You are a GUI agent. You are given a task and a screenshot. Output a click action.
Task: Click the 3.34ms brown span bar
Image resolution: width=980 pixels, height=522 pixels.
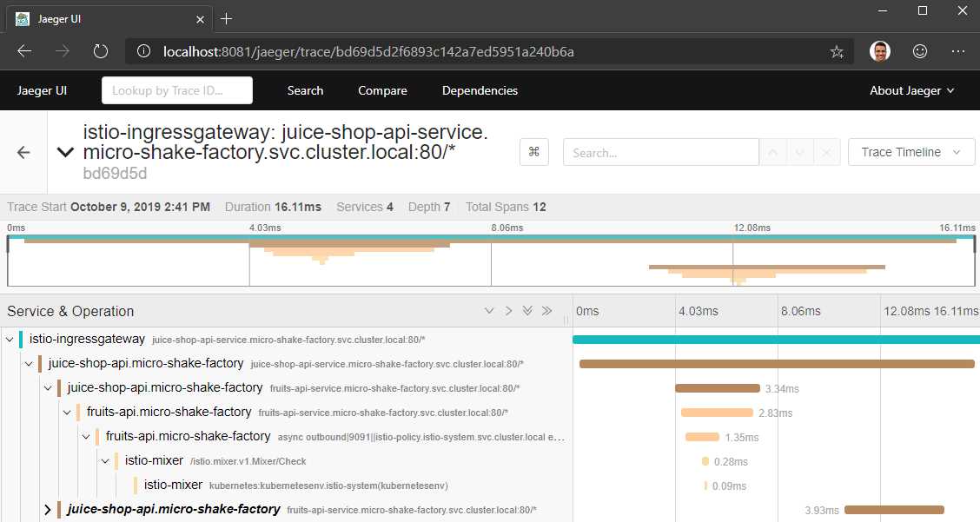point(718,388)
